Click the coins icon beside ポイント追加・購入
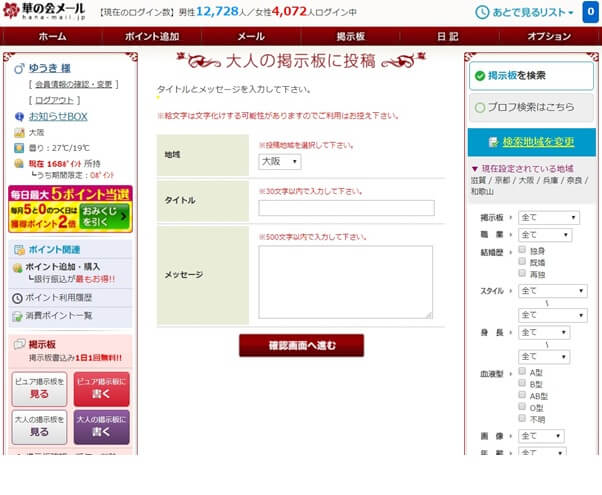The height and width of the screenshot is (495, 602). click(17, 268)
